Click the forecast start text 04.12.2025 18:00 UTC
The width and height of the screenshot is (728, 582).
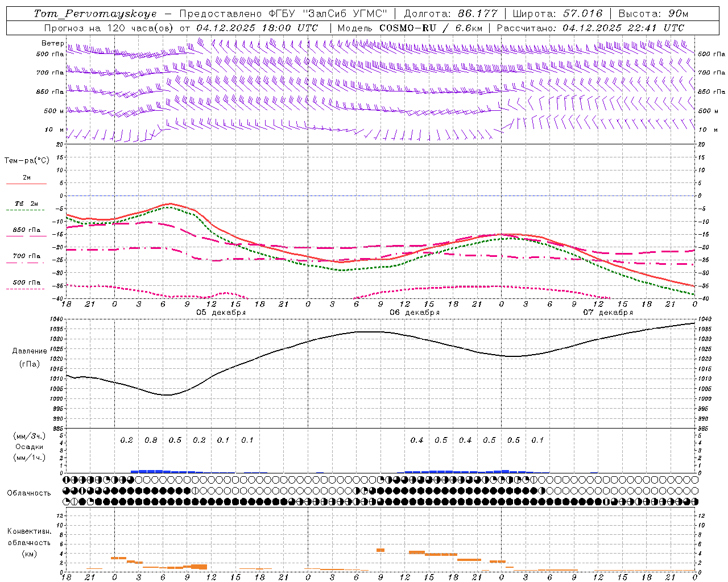click(x=257, y=28)
